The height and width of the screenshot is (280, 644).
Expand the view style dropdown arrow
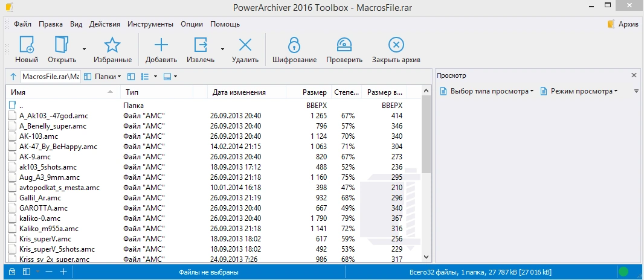[155, 76]
